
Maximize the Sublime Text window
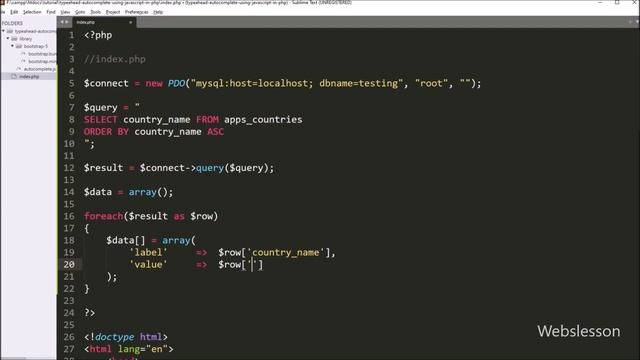pos(617,2)
